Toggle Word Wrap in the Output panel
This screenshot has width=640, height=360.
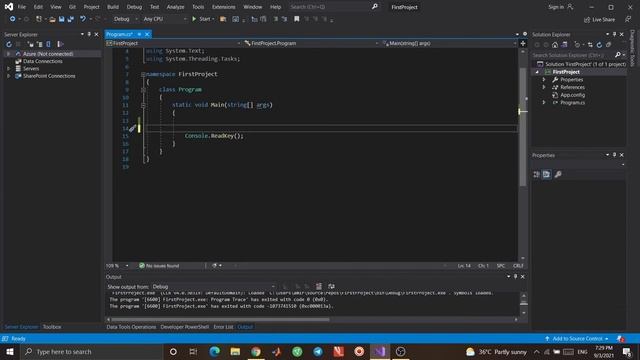pos(331,287)
